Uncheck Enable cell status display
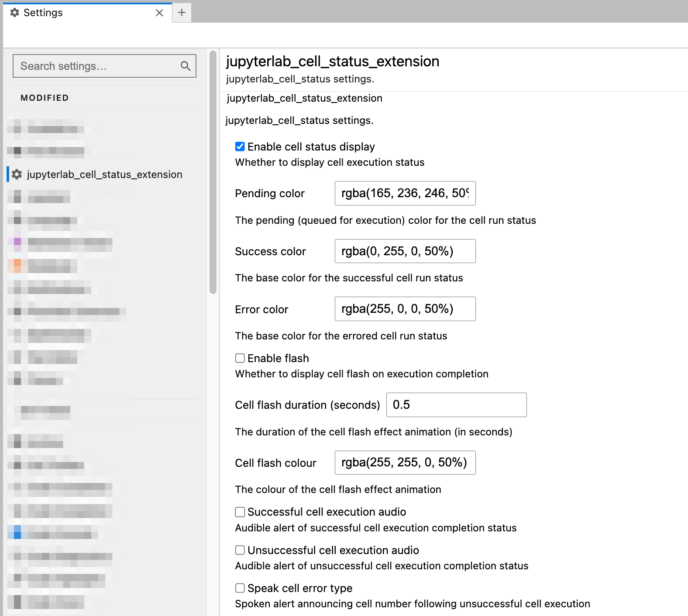Viewport: 688px width, 616px height. [x=240, y=147]
